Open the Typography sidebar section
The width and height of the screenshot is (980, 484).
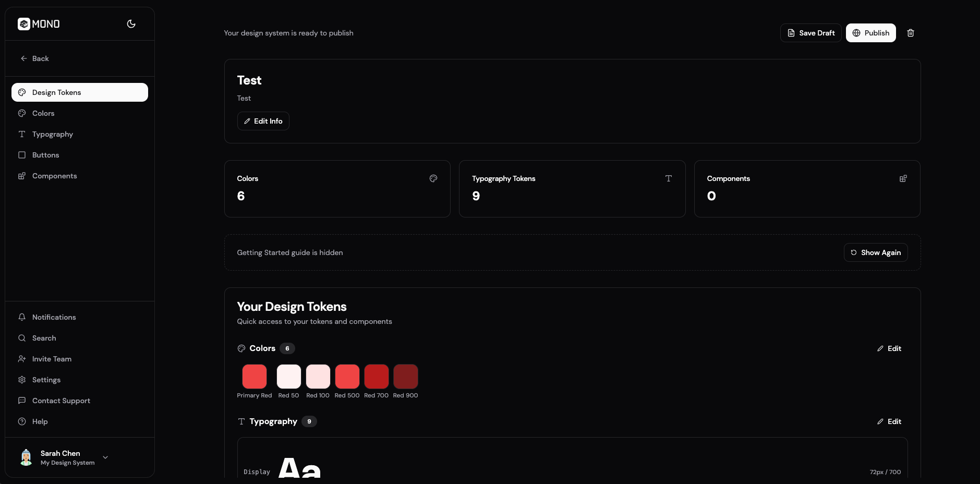[52, 134]
